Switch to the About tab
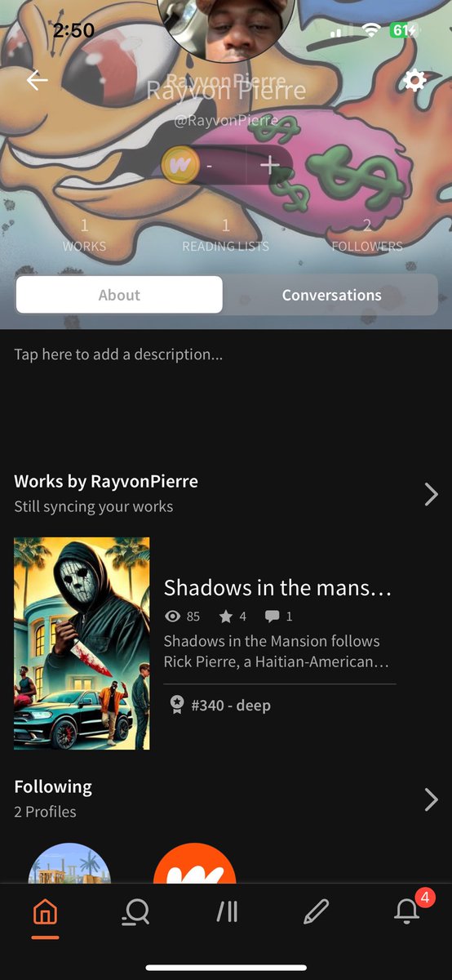 coord(119,295)
